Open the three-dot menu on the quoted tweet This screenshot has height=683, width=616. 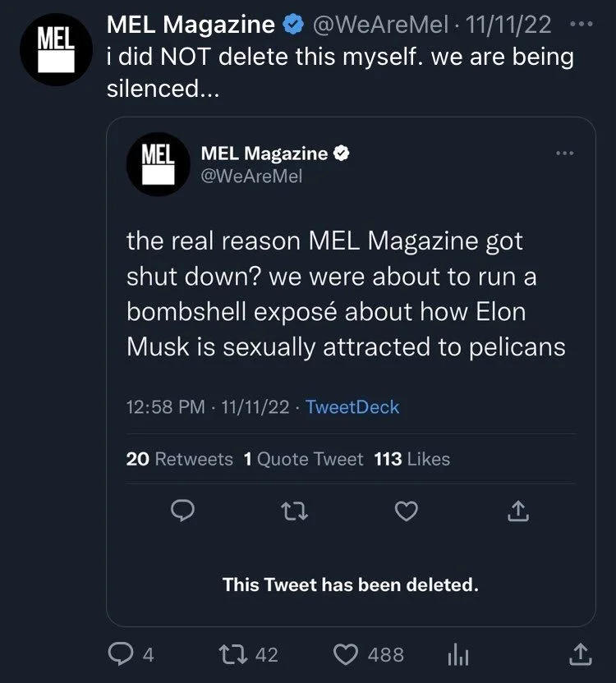click(564, 152)
